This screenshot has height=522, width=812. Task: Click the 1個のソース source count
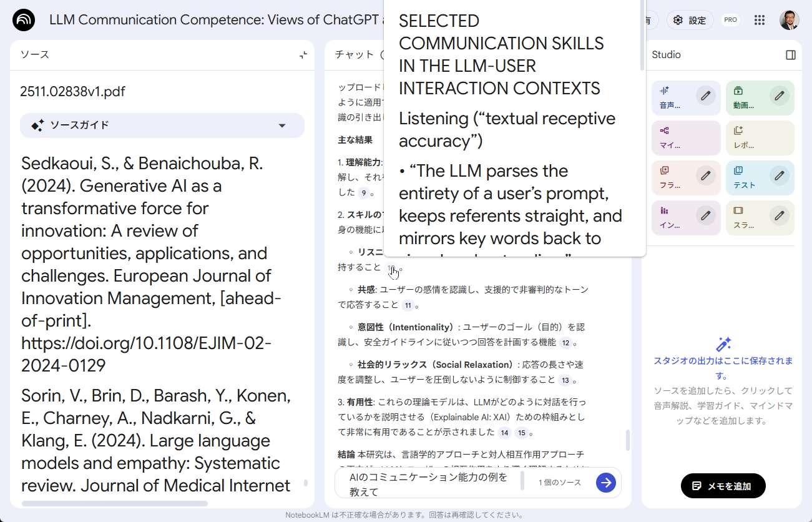[x=560, y=483]
